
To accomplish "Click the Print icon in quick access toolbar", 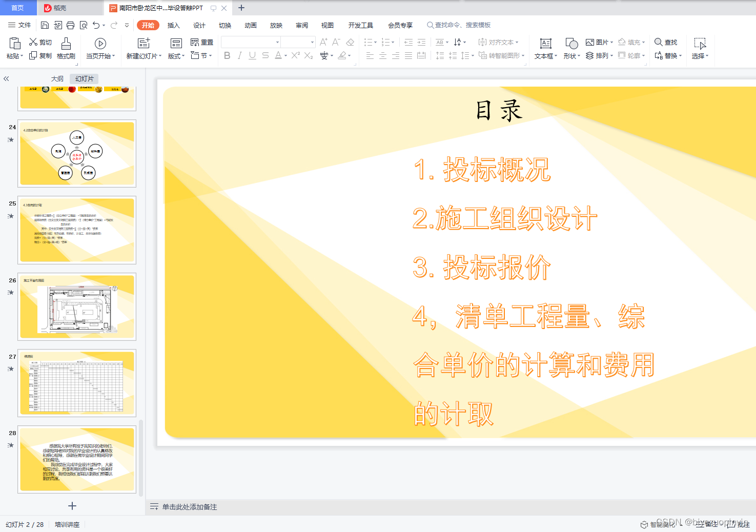I will click(70, 25).
